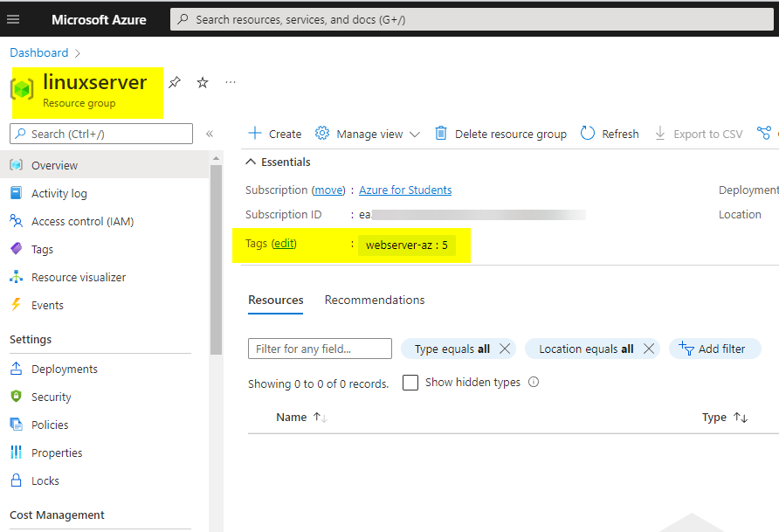779x532 pixels.
Task: Open the more options ellipsis menu
Action: (230, 82)
